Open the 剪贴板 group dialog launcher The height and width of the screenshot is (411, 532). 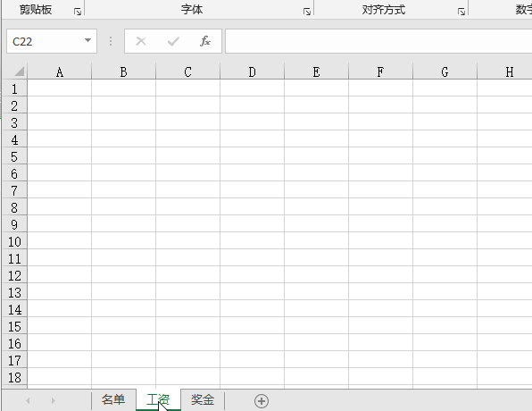point(78,12)
